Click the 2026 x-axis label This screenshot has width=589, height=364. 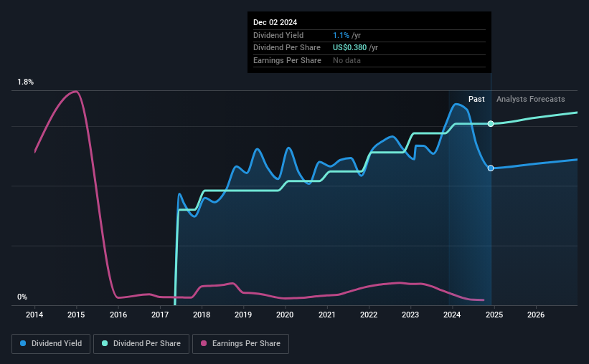point(536,315)
